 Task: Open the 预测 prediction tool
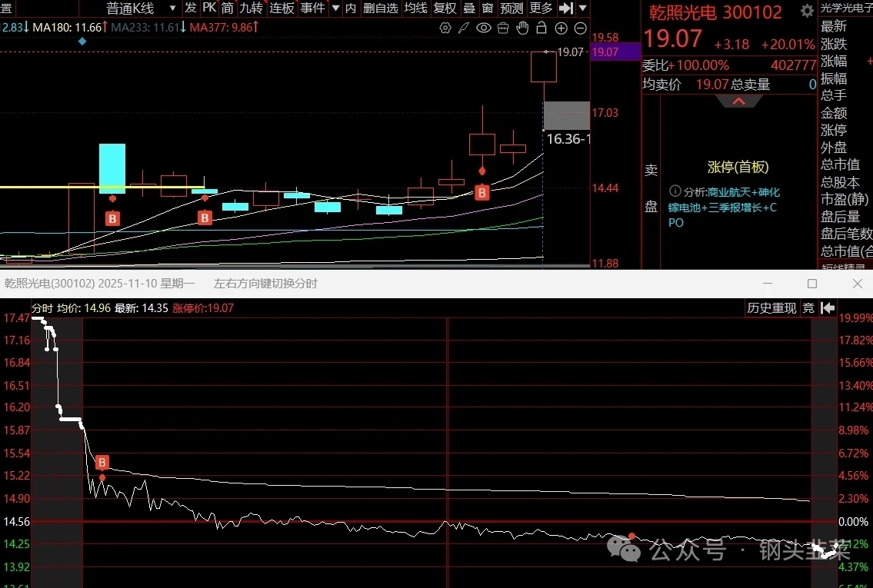(511, 8)
